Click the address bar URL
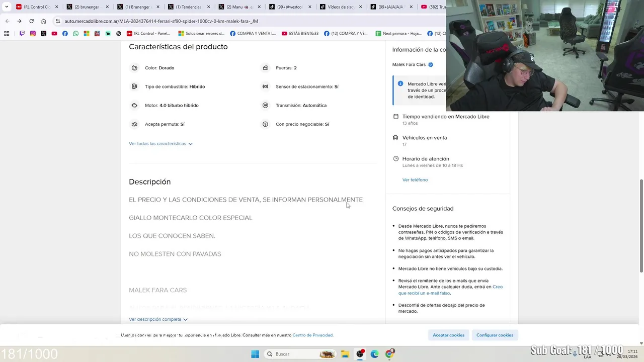644x362 pixels. (161, 21)
